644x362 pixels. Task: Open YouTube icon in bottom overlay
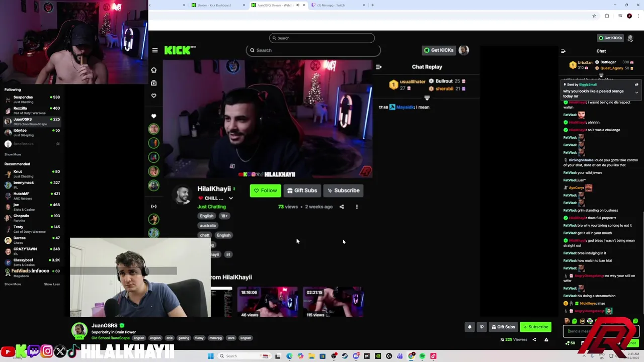8,351
